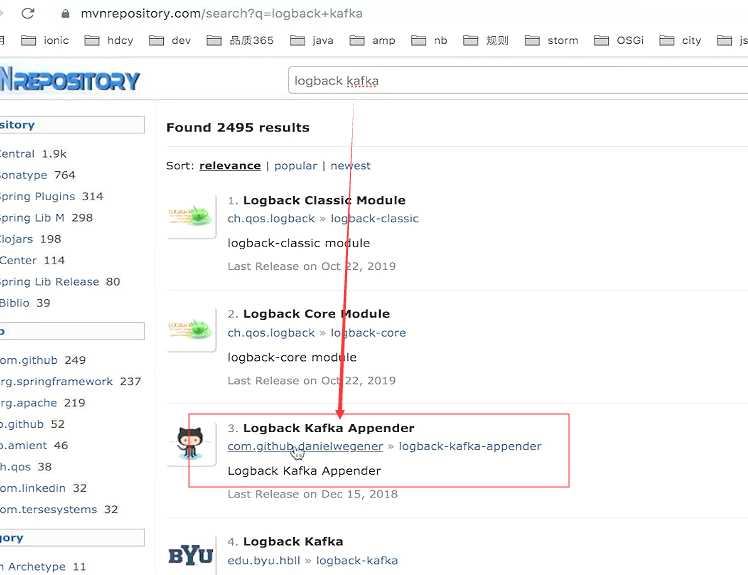Screen dimensions: 748x575
Task: Click 'logback-classic module' description text
Action: pyautogui.click(x=299, y=243)
